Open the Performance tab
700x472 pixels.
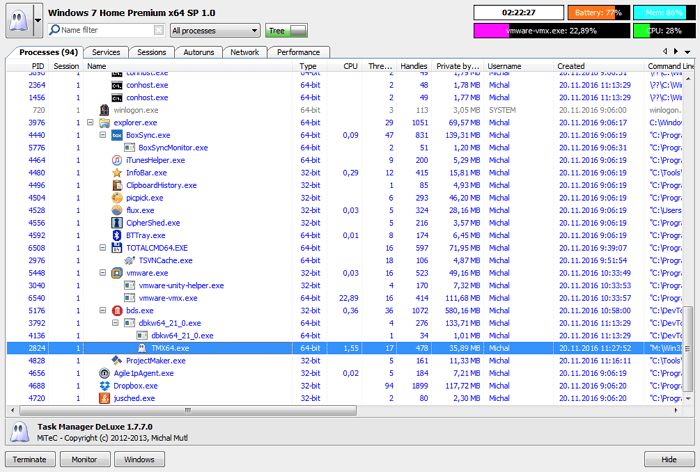coord(298,52)
